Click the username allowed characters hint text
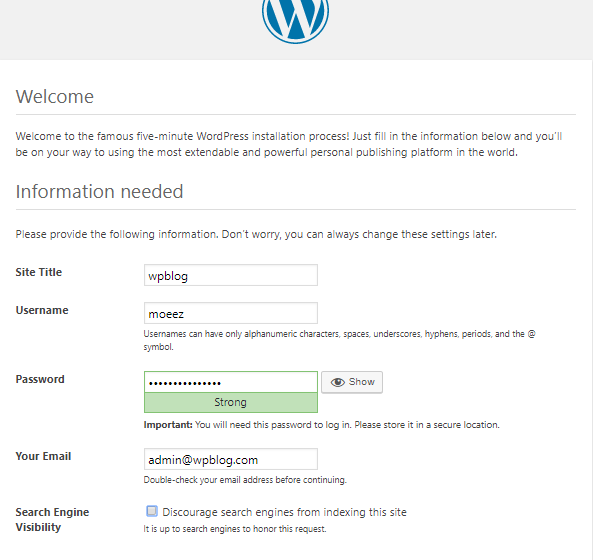The image size is (593, 560). (339, 340)
